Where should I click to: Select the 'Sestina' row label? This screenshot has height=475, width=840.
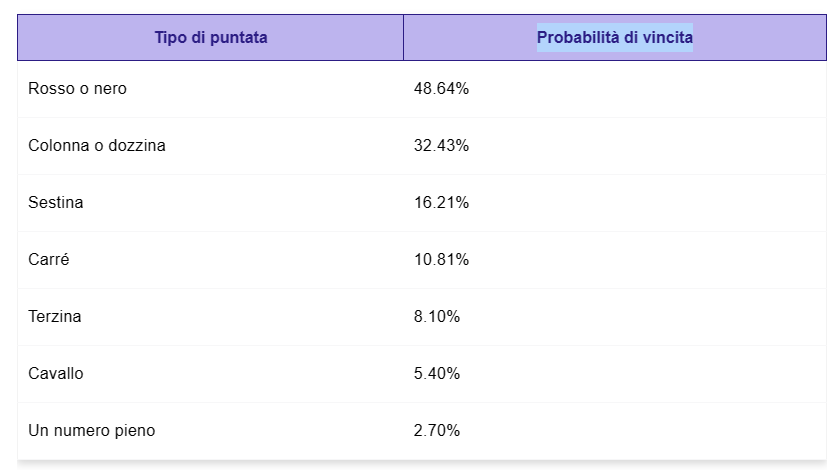pyautogui.click(x=56, y=202)
